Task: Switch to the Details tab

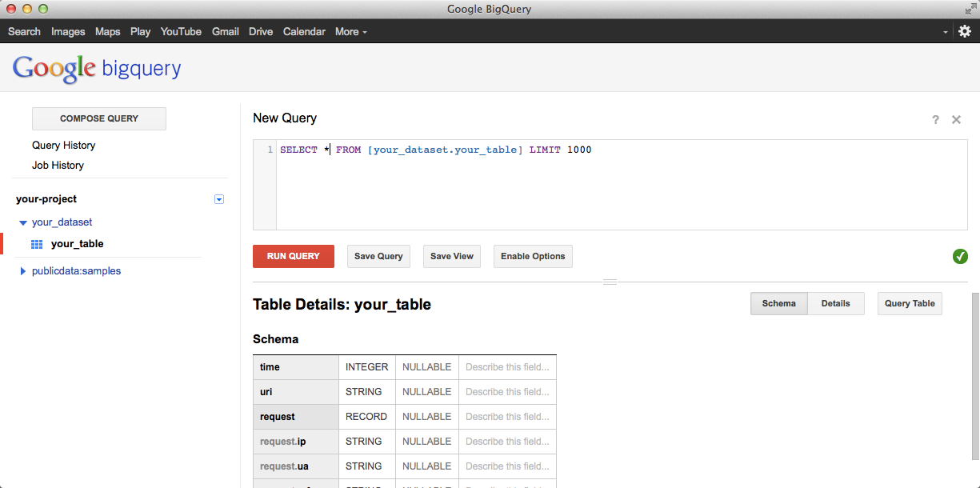Action: point(836,303)
